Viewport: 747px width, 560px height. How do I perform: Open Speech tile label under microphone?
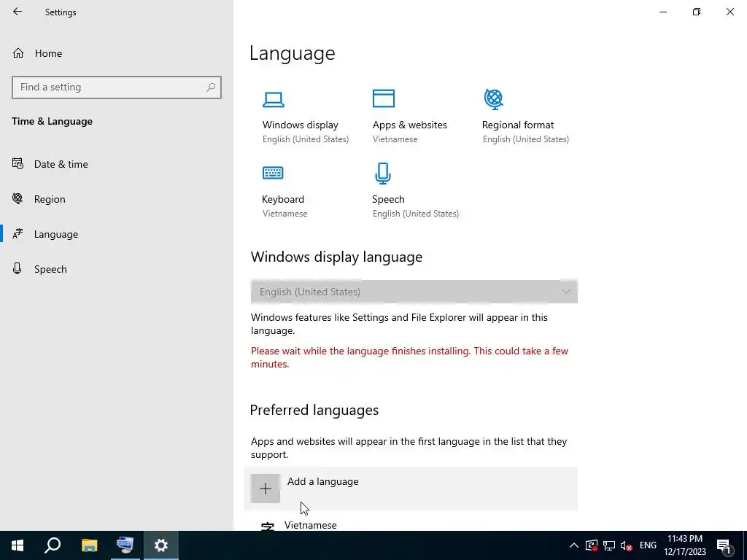tap(388, 199)
